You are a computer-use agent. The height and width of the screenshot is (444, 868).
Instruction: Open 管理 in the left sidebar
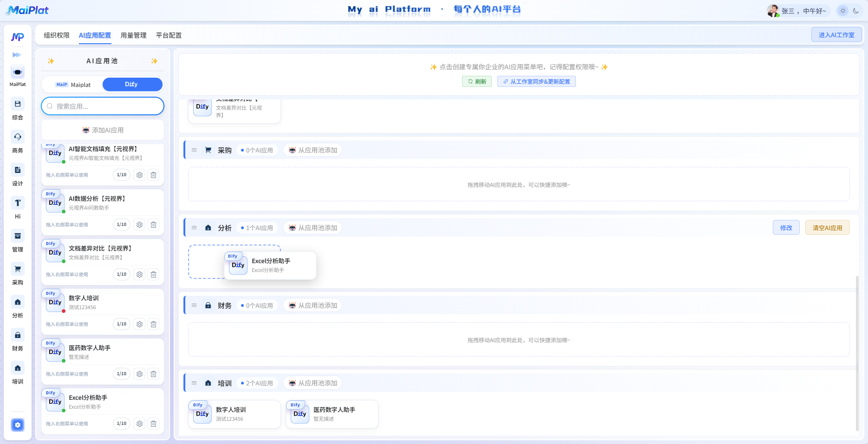pos(18,241)
